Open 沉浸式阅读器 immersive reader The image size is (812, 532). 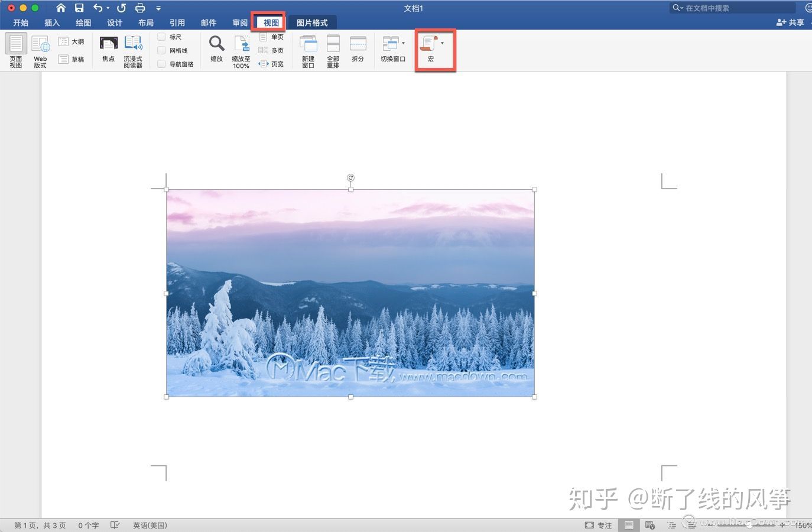[x=133, y=51]
